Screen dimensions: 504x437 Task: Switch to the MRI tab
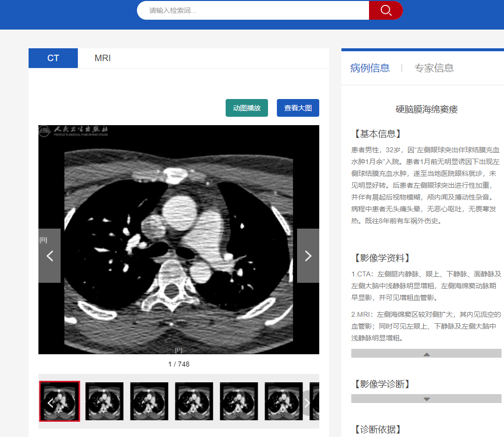[102, 58]
